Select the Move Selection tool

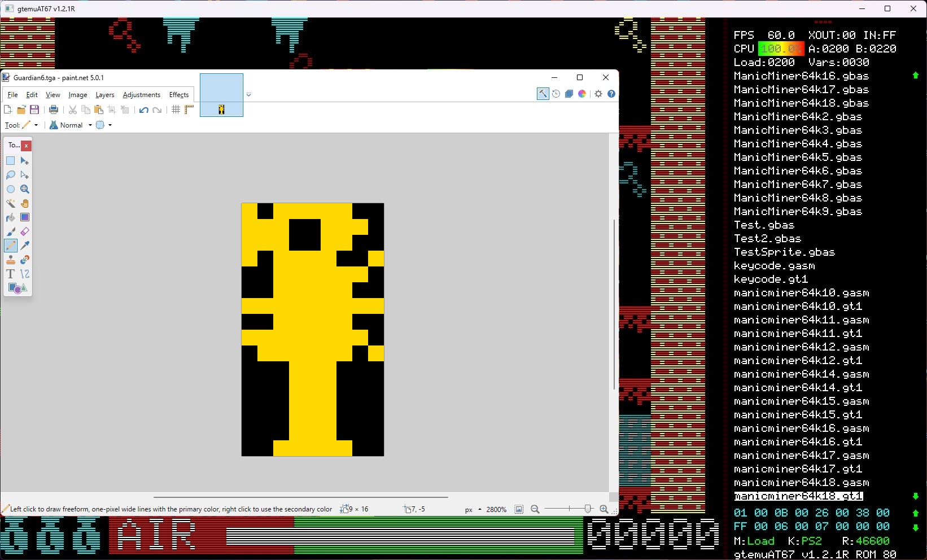point(25,175)
